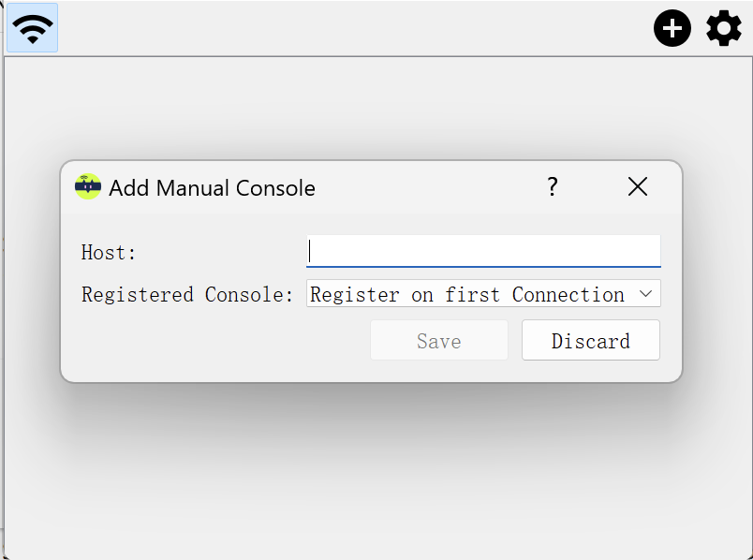The width and height of the screenshot is (753, 560).
Task: Click blank title bar area beside help button
Action: tap(431, 187)
